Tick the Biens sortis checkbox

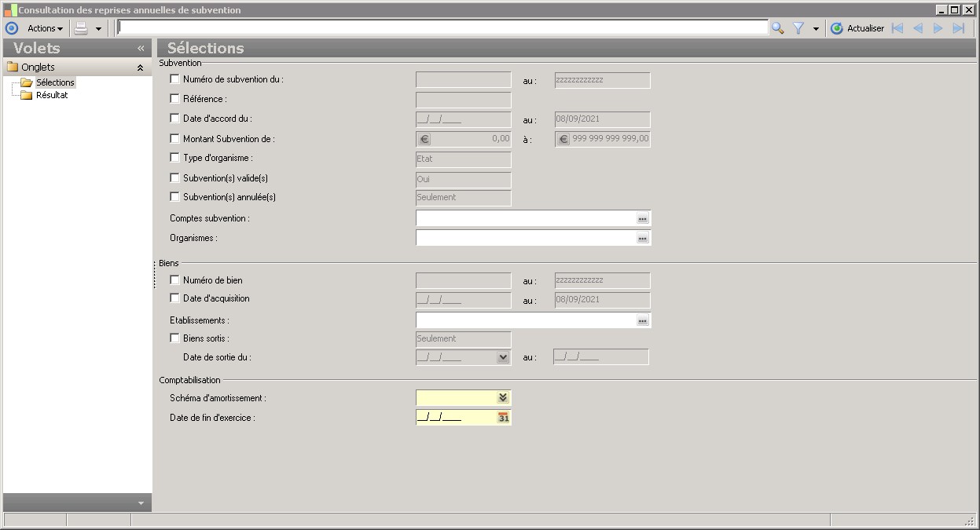click(x=174, y=338)
